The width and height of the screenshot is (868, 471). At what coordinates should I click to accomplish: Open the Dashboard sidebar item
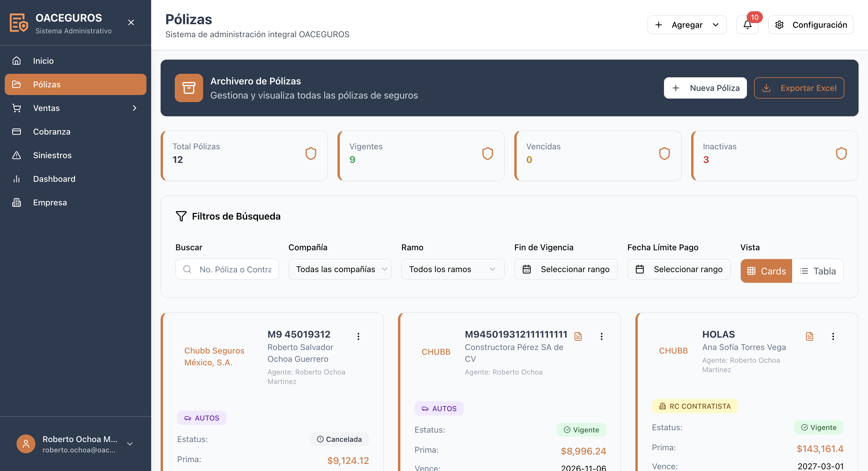pos(54,179)
